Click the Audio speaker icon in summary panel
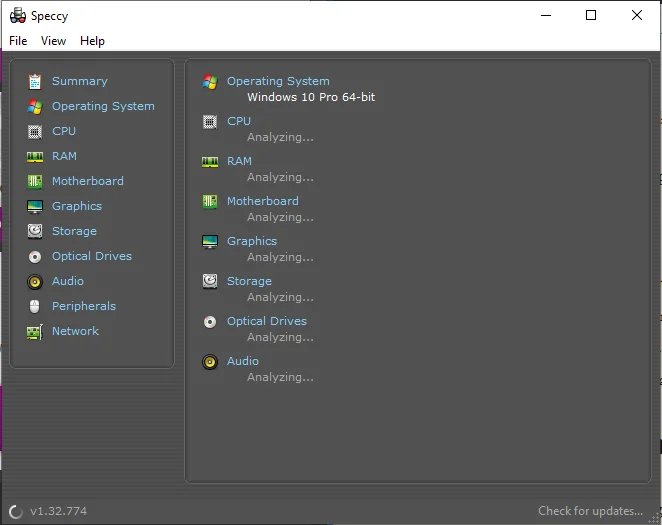The width and height of the screenshot is (662, 525). [210, 362]
